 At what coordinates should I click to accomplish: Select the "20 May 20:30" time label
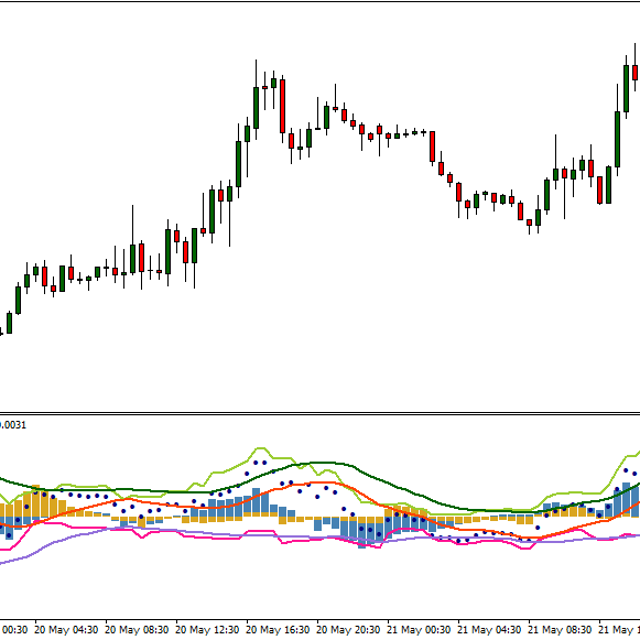[350, 631]
